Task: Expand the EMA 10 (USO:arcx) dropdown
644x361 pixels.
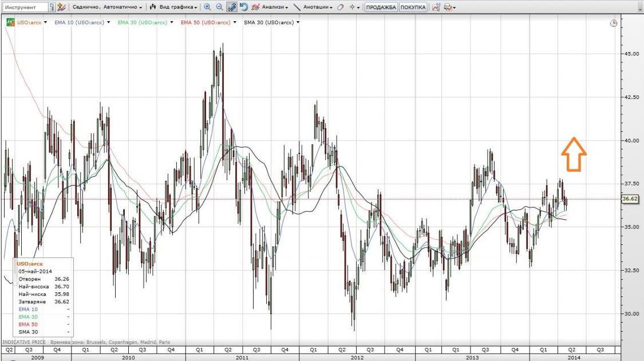Action: coord(108,22)
